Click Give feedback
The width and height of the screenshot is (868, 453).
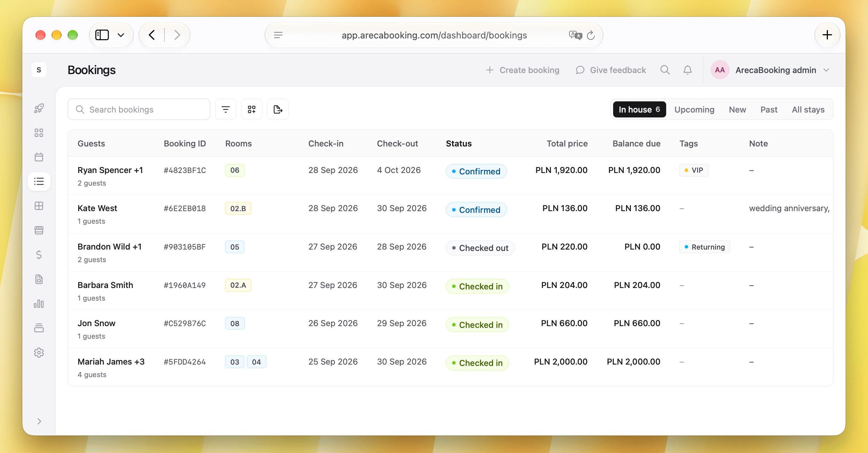click(x=611, y=70)
